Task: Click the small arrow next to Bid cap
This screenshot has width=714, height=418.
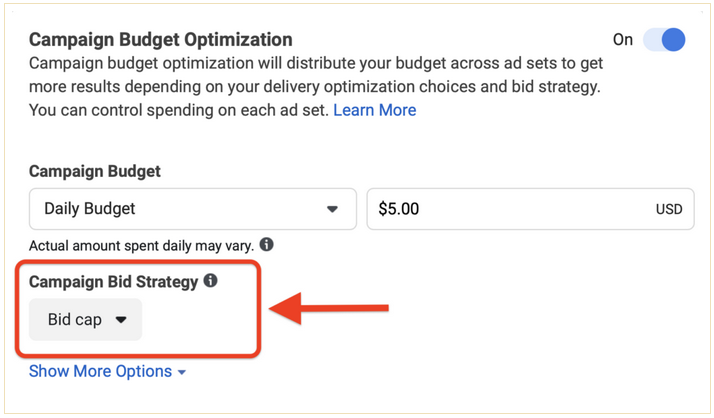Action: (121, 320)
